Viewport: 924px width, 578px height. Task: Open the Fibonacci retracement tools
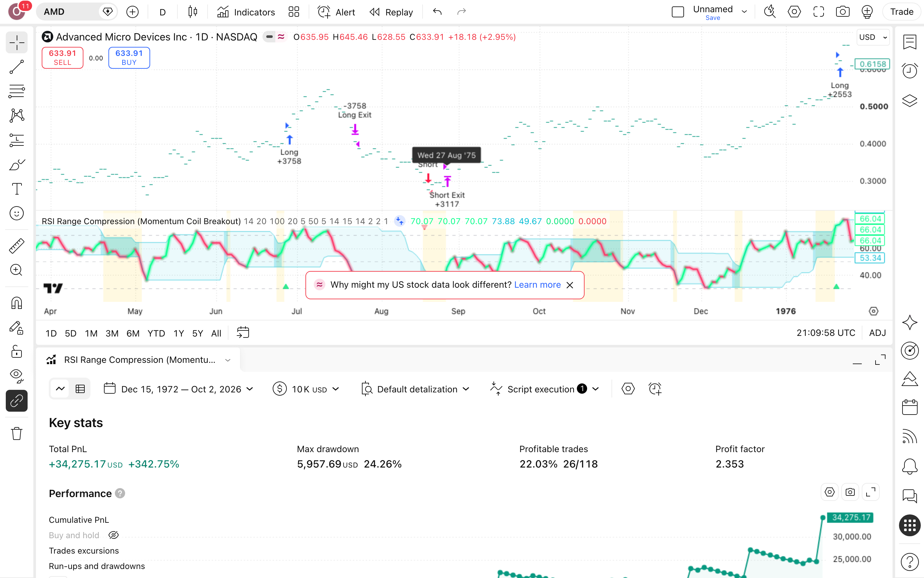pyautogui.click(x=16, y=92)
